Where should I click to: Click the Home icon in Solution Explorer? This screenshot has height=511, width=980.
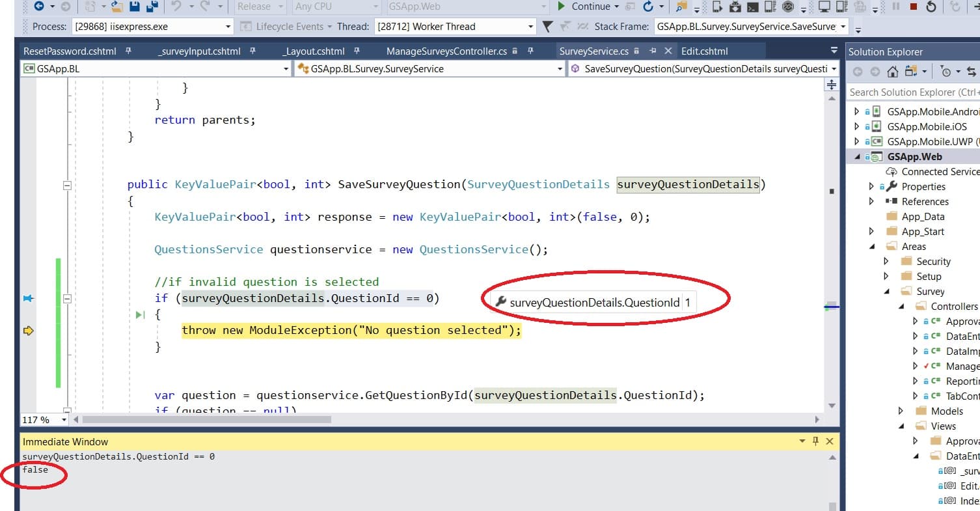892,72
